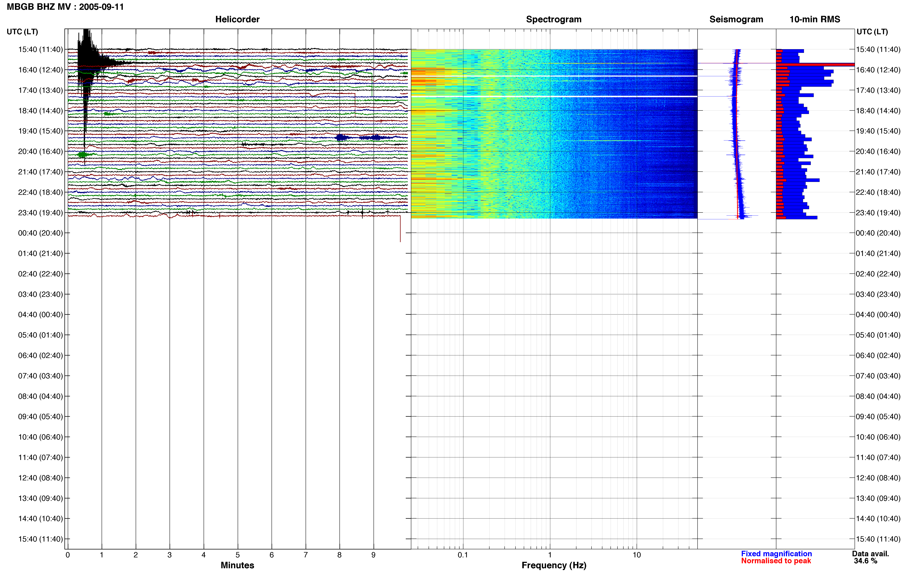Click the 'Normalised to peak' legend text
Image resolution: width=924 pixels, height=578 pixels.
click(776, 561)
